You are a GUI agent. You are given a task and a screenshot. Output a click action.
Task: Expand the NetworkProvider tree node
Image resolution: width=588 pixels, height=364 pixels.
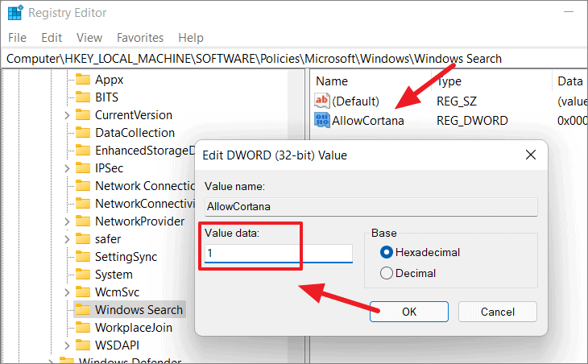[x=67, y=221]
